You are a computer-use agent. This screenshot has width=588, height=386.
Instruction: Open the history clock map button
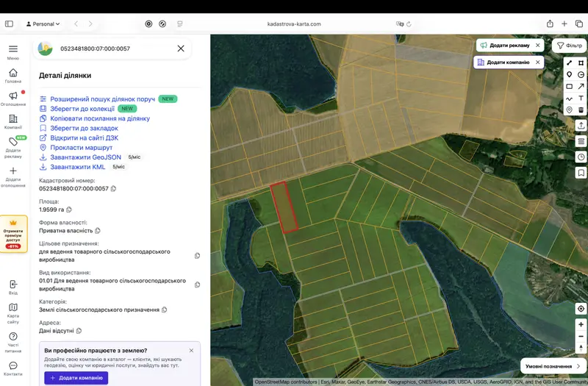pos(581,157)
